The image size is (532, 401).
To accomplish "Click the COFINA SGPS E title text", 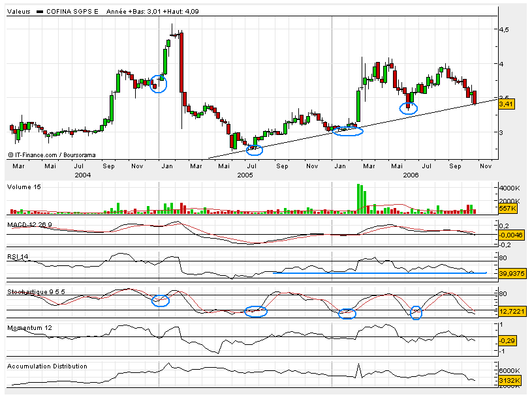I will point(72,12).
